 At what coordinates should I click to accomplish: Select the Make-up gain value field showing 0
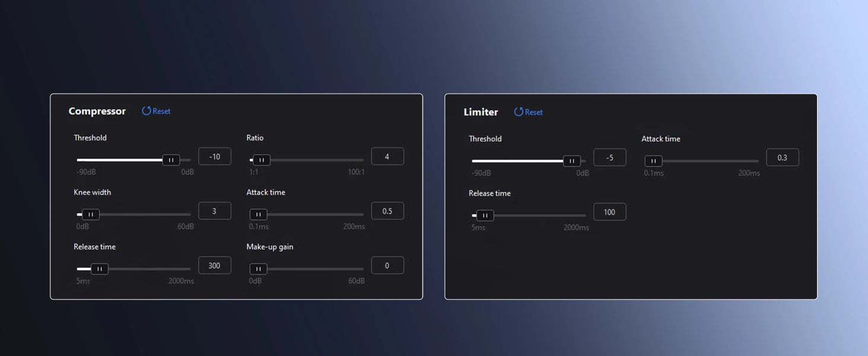[x=387, y=265]
